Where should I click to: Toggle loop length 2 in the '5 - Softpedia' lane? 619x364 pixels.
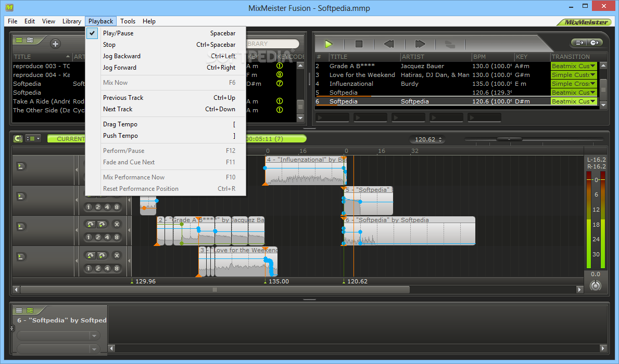pos(98,207)
